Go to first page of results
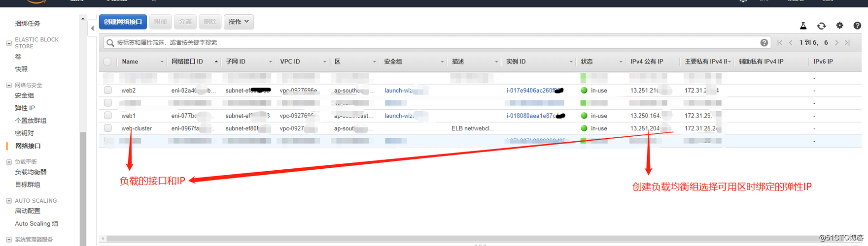This screenshot has width=868, height=246. 780,43
